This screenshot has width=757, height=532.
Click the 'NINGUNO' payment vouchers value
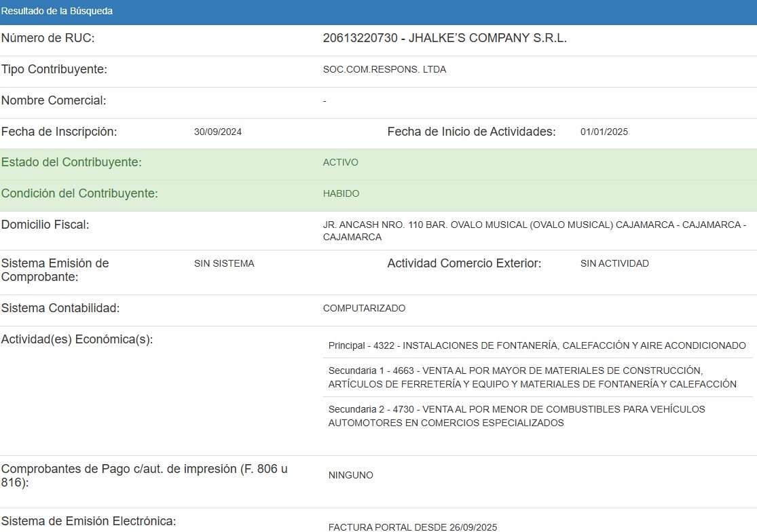point(350,476)
